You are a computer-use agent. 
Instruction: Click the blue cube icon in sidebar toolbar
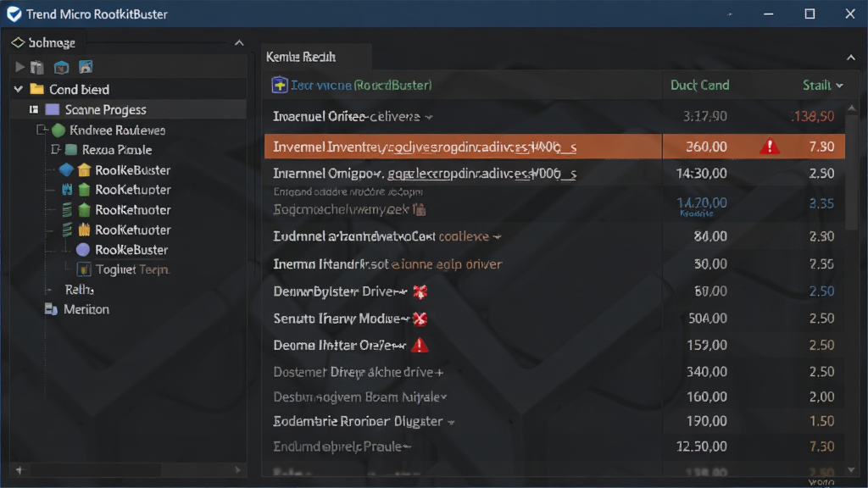click(61, 68)
